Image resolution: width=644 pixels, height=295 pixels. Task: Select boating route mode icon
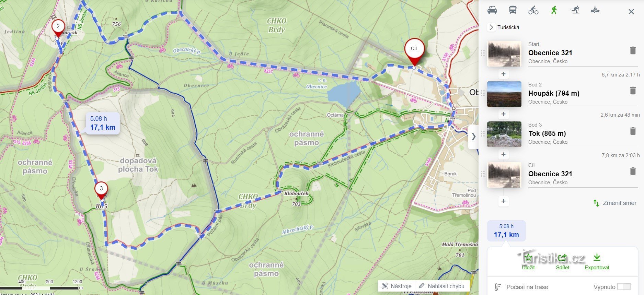[595, 10]
